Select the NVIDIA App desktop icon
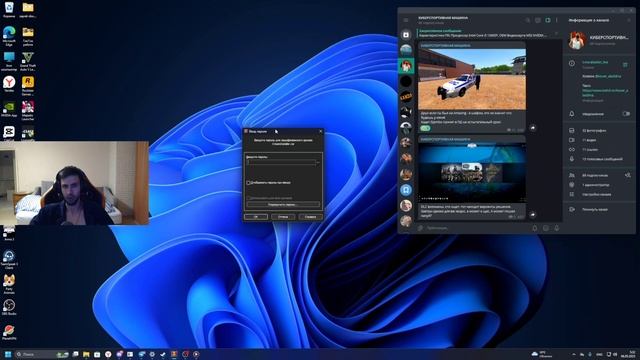The height and width of the screenshot is (360, 640). click(9, 109)
